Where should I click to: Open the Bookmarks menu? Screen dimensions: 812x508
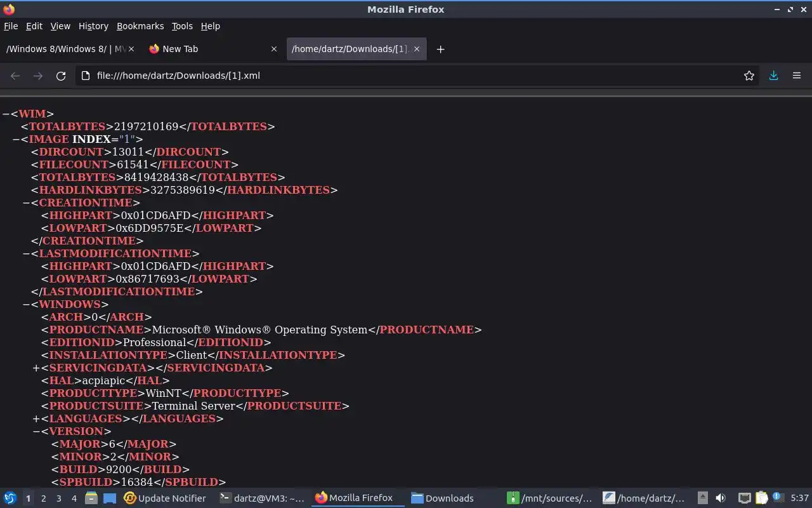coord(140,26)
